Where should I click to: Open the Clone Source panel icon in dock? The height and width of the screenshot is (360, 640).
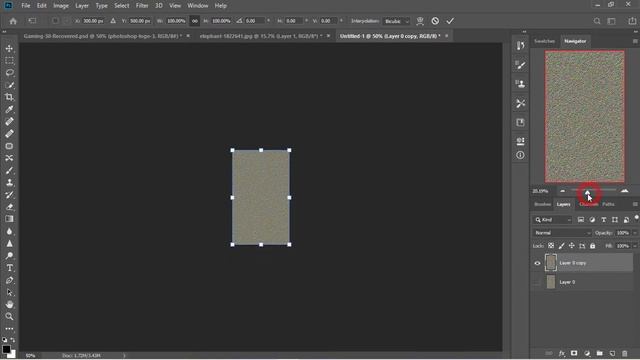click(520, 84)
